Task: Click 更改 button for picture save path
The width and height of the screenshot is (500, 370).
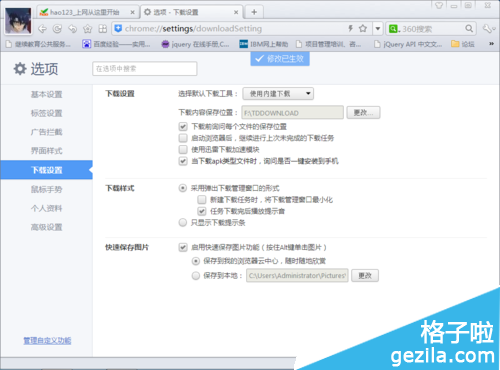Action: tap(365, 276)
